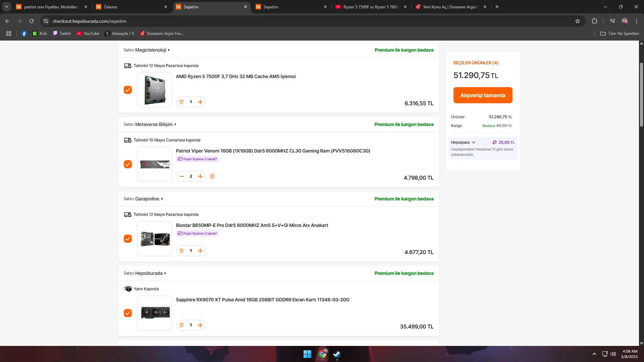This screenshot has height=362, width=644.
Task: Delete the Ryzen 5 7500F with trash icon
Action: click(x=181, y=102)
